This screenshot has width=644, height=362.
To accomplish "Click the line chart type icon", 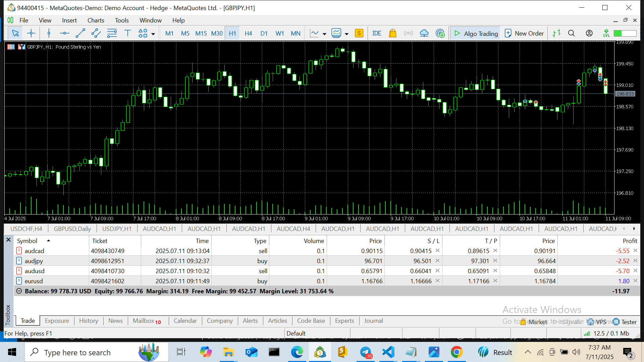I will [315, 33].
